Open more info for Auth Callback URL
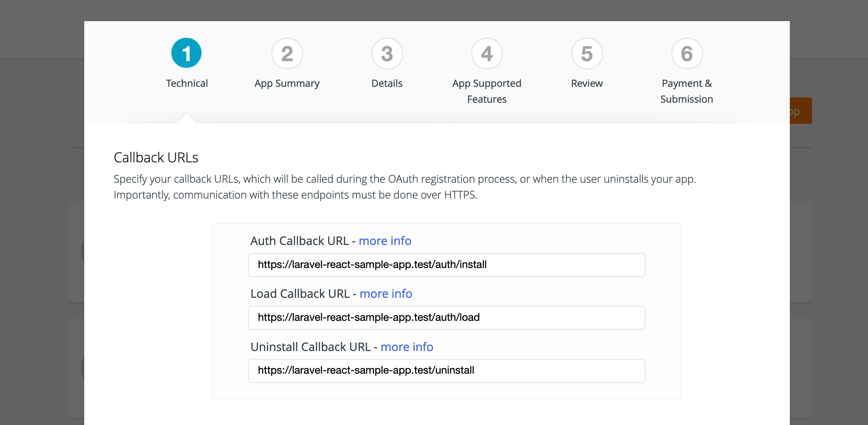Image resolution: width=868 pixels, height=425 pixels. (385, 241)
